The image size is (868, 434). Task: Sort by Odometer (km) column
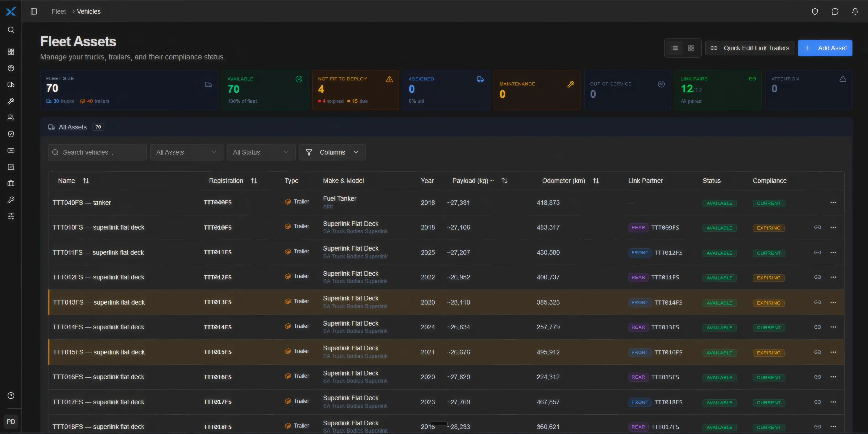pyautogui.click(x=570, y=181)
